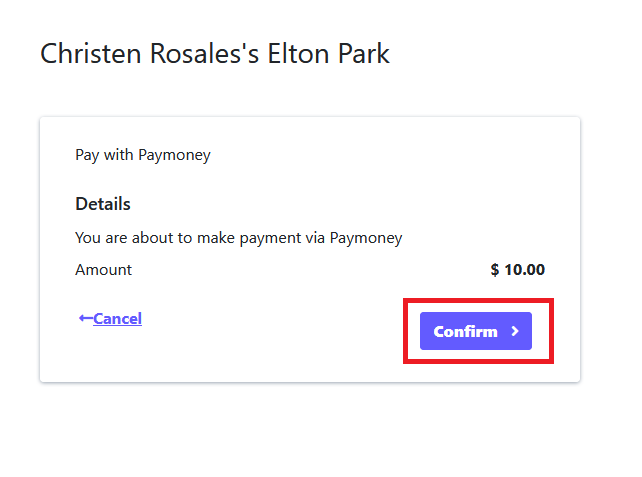Click the chevron arrow inside Confirm
The image size is (642, 477).
click(515, 331)
